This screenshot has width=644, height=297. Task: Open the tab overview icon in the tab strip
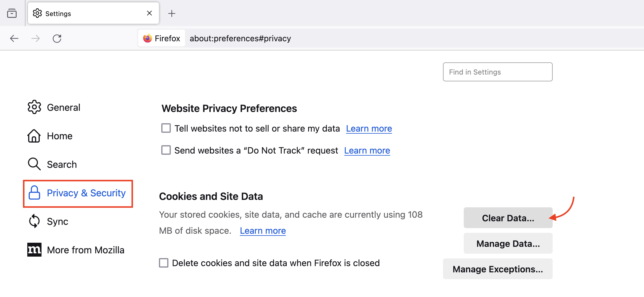pyautogui.click(x=12, y=13)
